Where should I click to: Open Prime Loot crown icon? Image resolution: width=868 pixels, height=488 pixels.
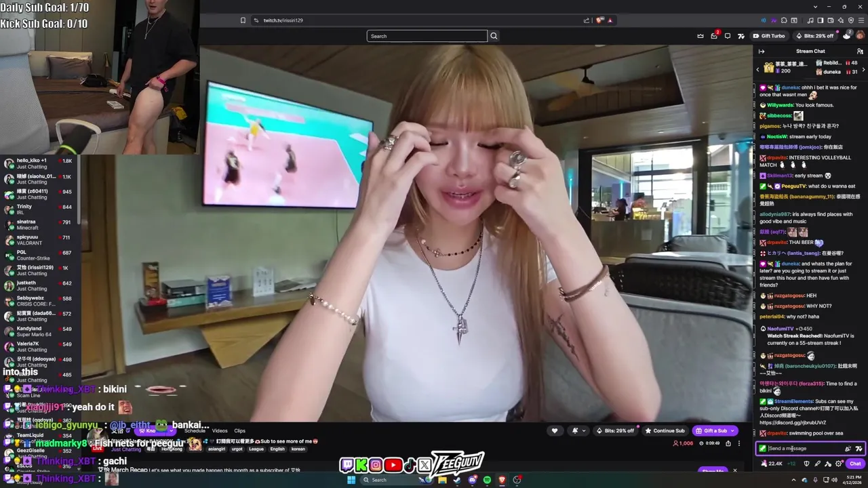[x=701, y=36]
